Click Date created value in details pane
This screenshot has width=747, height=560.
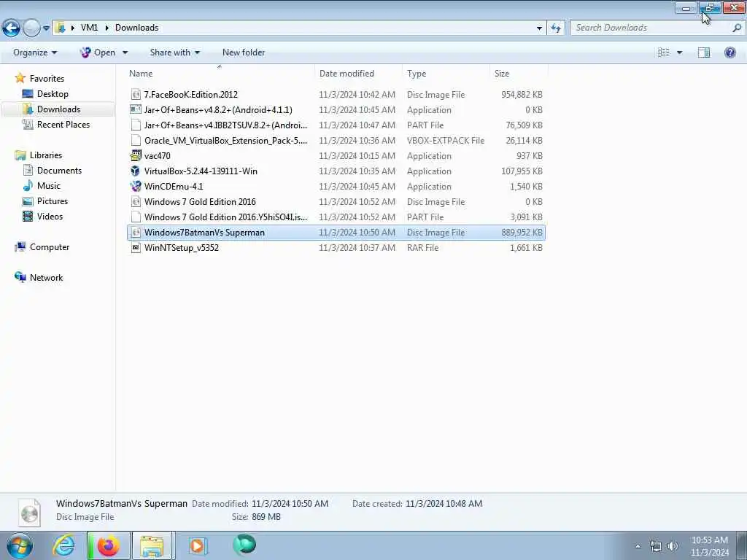(x=444, y=503)
